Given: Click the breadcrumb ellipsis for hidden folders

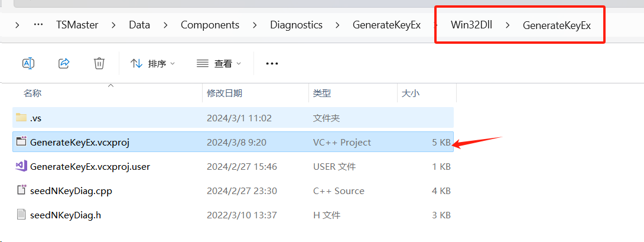Looking at the screenshot, I should tap(38, 25).
